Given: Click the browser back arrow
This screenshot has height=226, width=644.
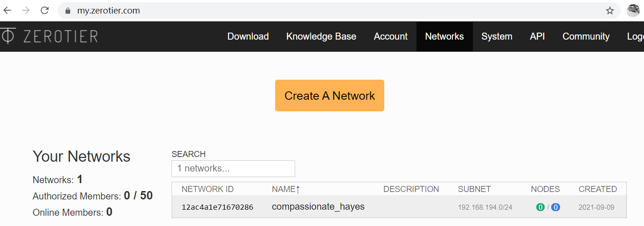Looking at the screenshot, I should [x=7, y=10].
